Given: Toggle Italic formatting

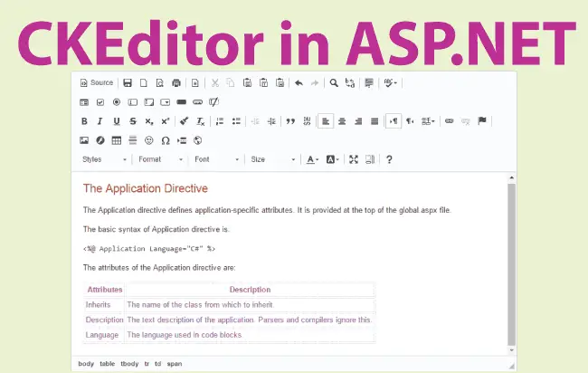Looking at the screenshot, I should (100, 121).
